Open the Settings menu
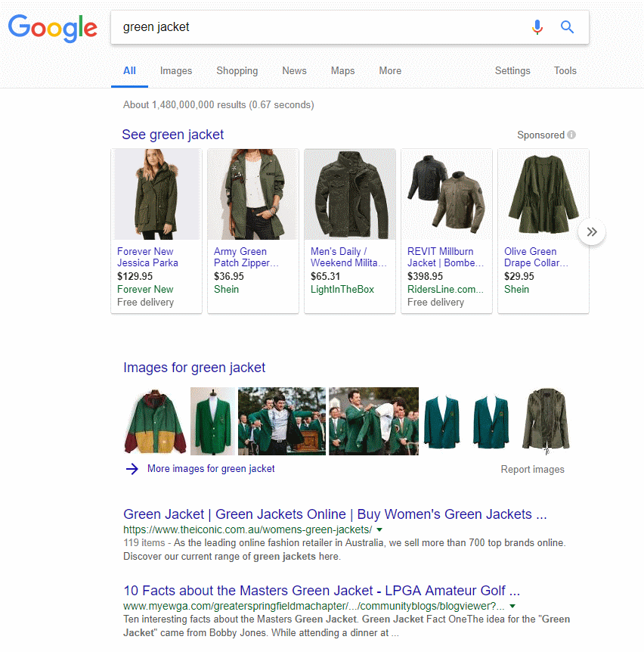 (x=512, y=70)
